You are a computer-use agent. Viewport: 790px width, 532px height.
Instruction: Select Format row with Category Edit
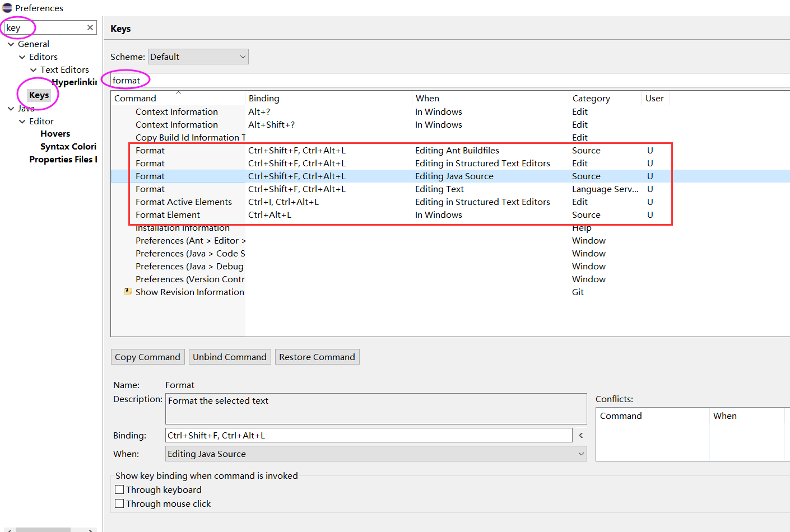[x=450, y=163]
